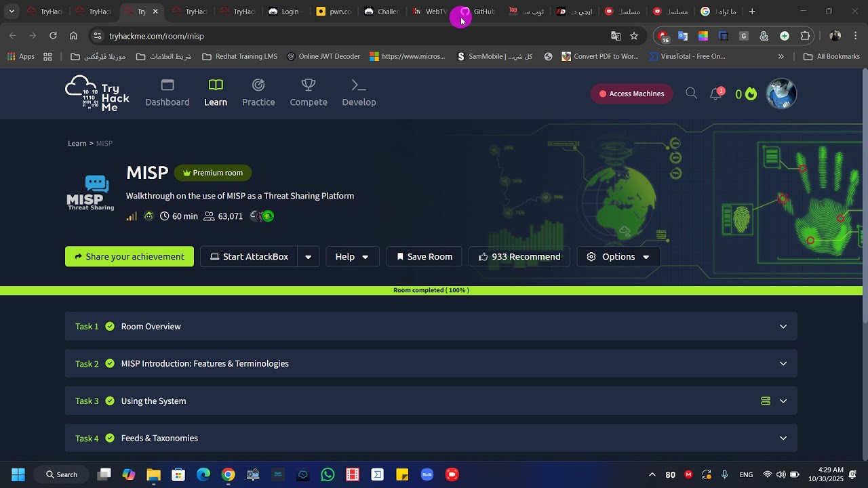This screenshot has width=868, height=488.
Task: Open the Chrome extensions puzzle icon
Action: 805,36
